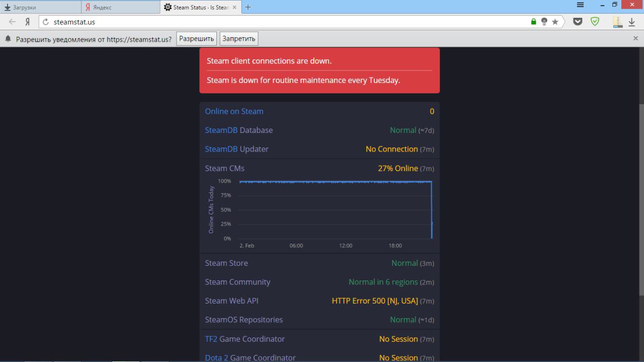Click the No Connection status text
The image size is (644, 362).
[x=392, y=149]
